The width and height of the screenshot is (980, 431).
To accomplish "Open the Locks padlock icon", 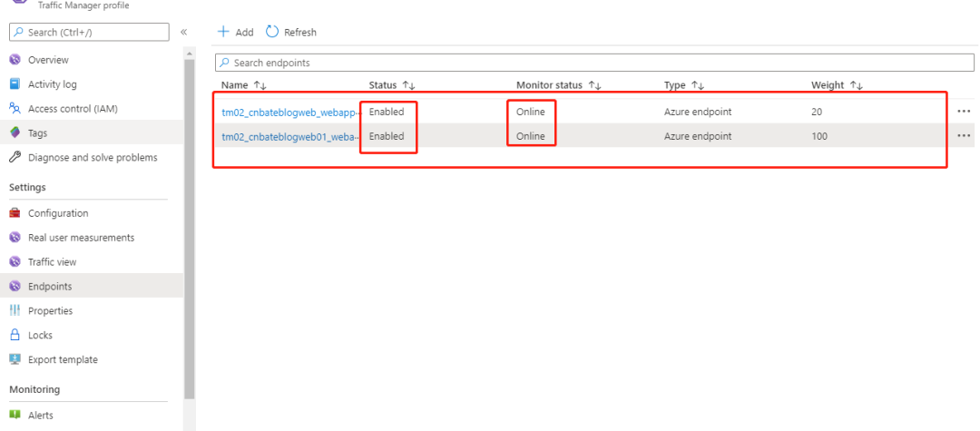I will pyautogui.click(x=15, y=335).
